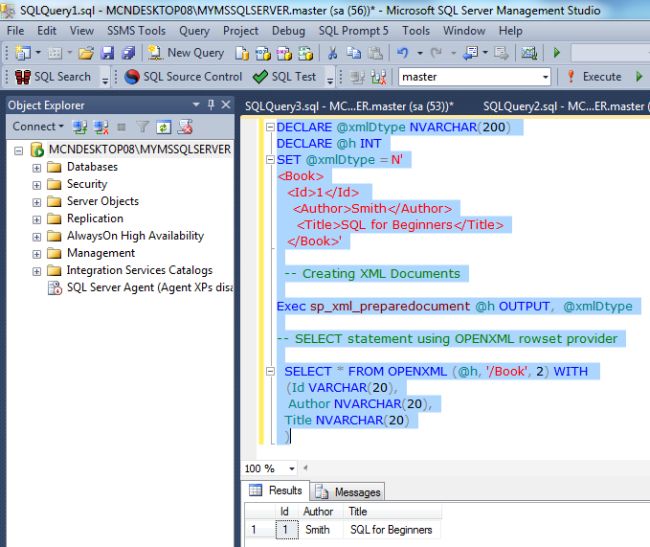
Task: Click the Undo arrow icon
Action: pos(403,53)
